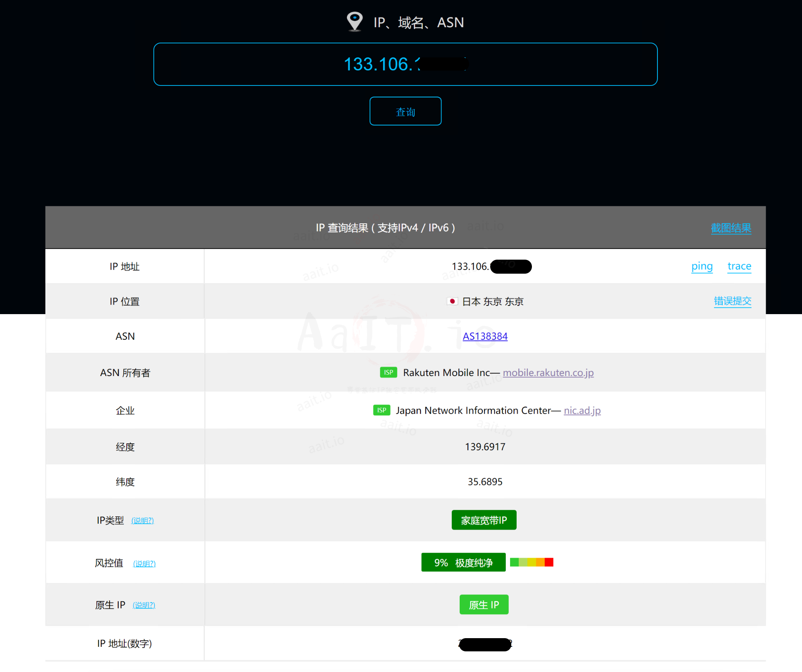802x672 pixels.
Task: Click the location pin icon
Action: click(354, 21)
